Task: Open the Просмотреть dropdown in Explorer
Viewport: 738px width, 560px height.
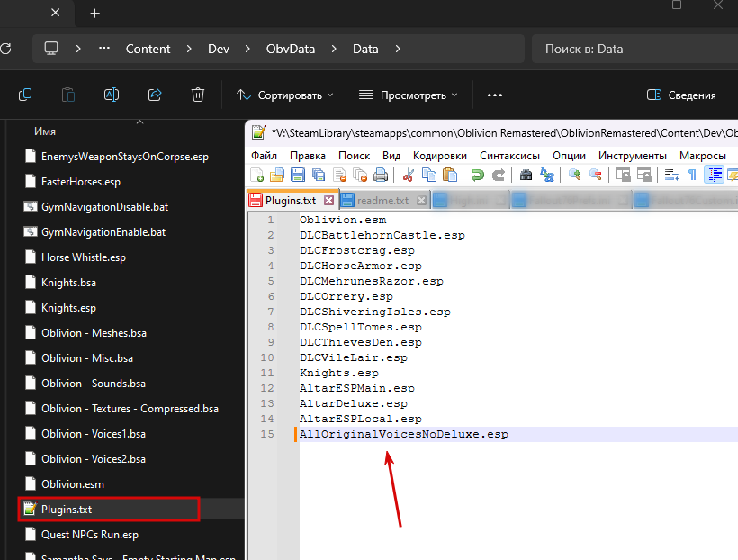Action: [408, 95]
